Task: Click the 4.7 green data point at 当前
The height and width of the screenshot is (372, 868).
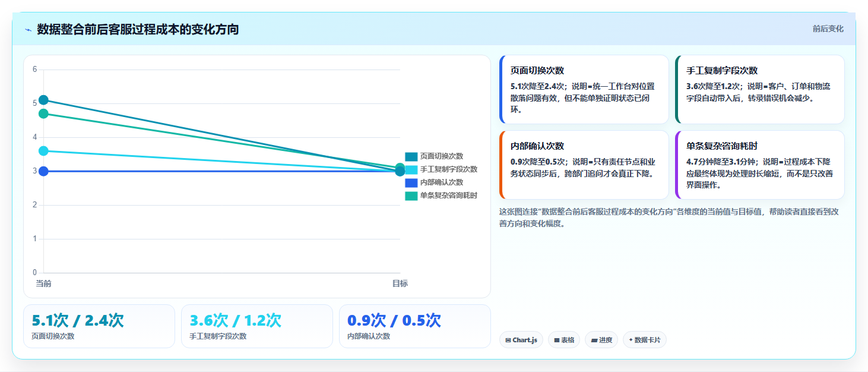Action: pyautogui.click(x=43, y=114)
